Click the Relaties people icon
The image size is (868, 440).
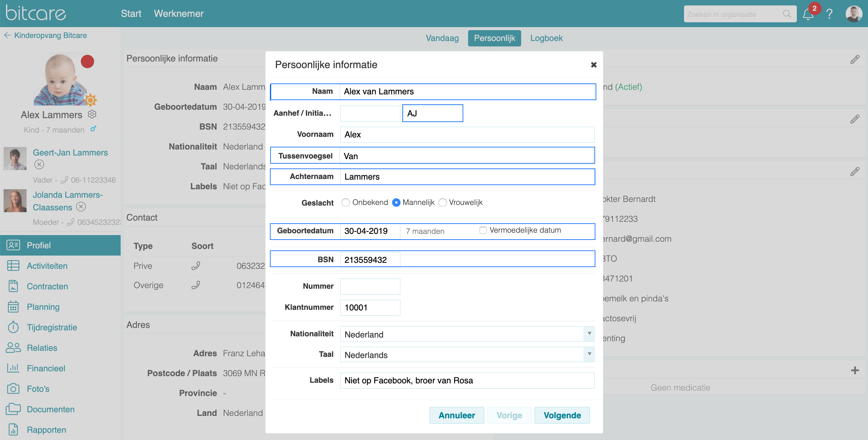click(13, 347)
